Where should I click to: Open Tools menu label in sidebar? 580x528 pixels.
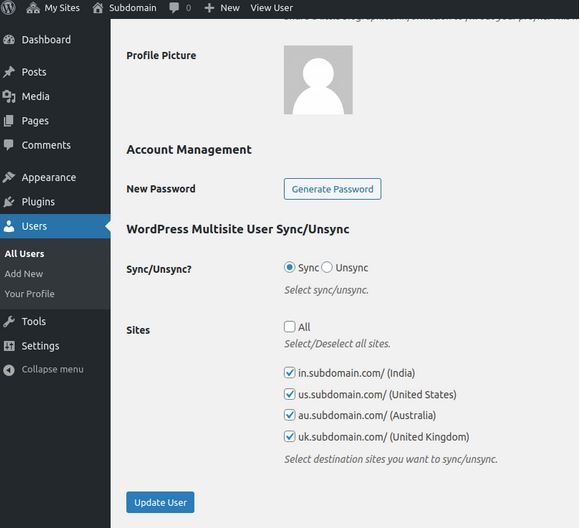tap(34, 321)
